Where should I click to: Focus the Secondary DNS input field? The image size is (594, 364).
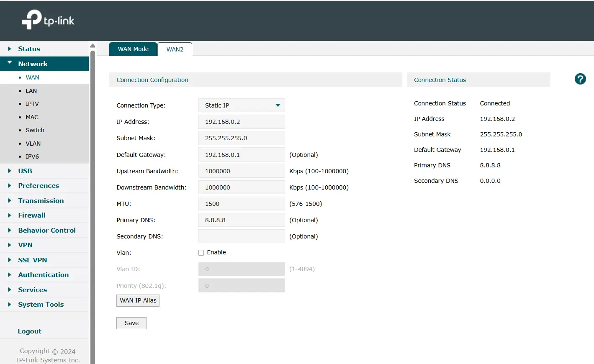[242, 236]
